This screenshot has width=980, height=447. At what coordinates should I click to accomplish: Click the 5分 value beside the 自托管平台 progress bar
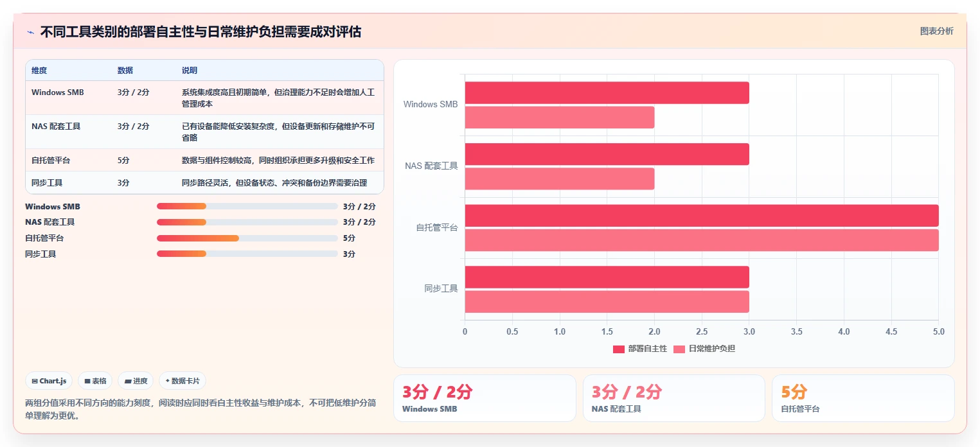(349, 238)
